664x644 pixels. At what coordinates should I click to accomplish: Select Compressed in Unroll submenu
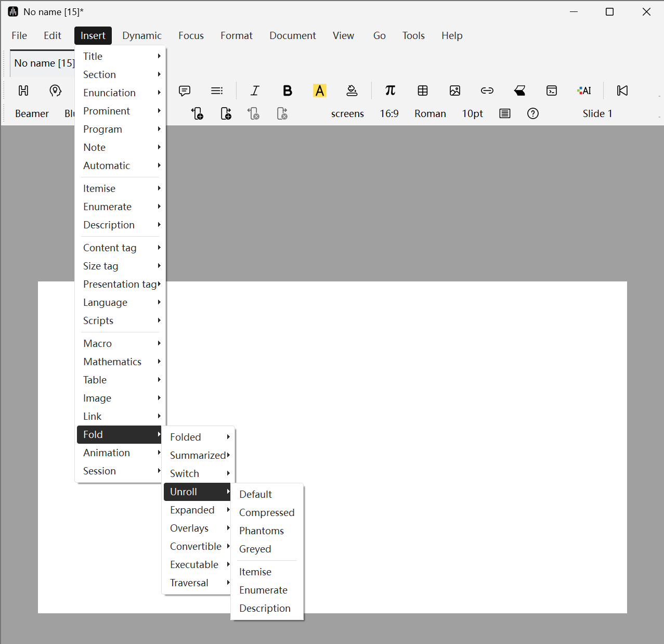pyautogui.click(x=267, y=512)
